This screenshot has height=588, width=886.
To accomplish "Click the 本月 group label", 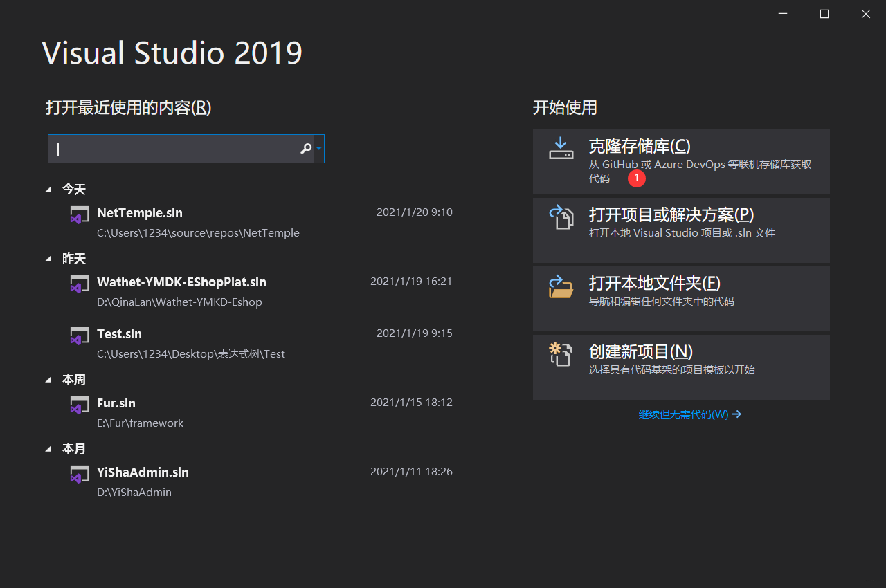I will coord(74,449).
